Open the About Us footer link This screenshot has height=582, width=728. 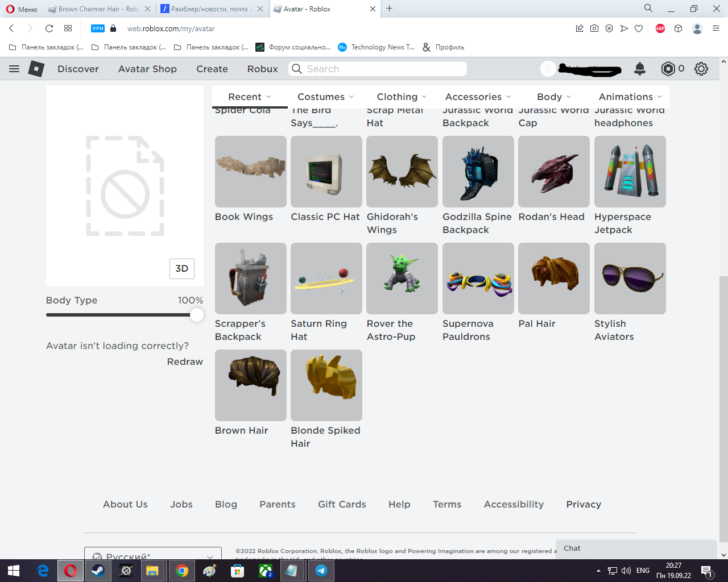click(x=125, y=504)
